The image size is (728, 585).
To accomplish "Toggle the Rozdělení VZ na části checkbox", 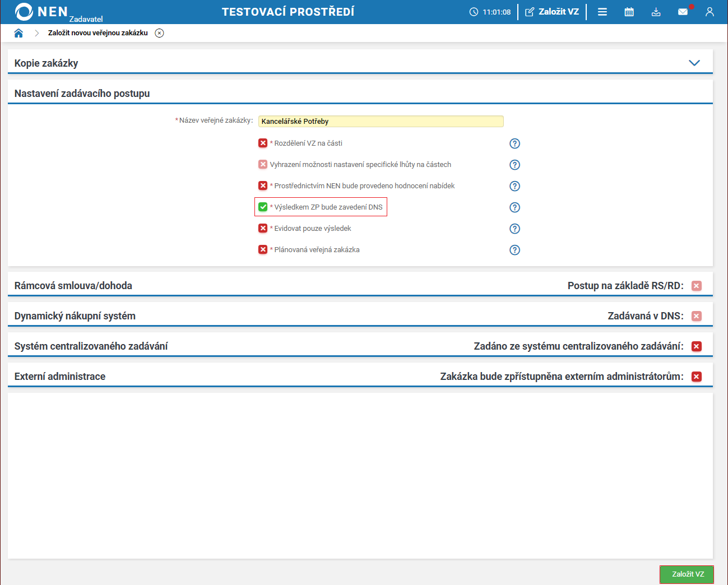I will (x=263, y=143).
